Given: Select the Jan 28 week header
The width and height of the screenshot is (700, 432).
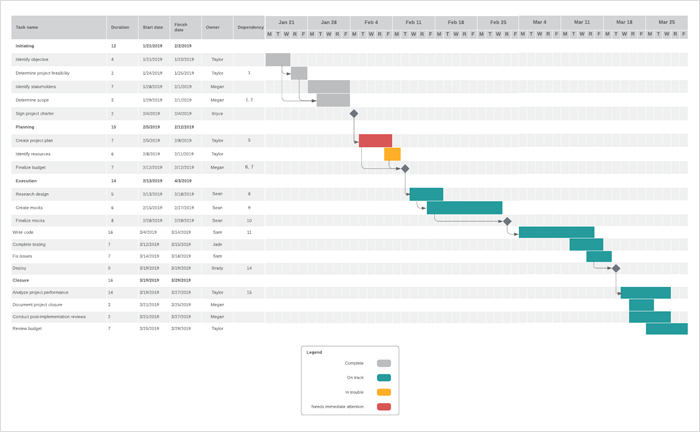Looking at the screenshot, I should 329,22.
